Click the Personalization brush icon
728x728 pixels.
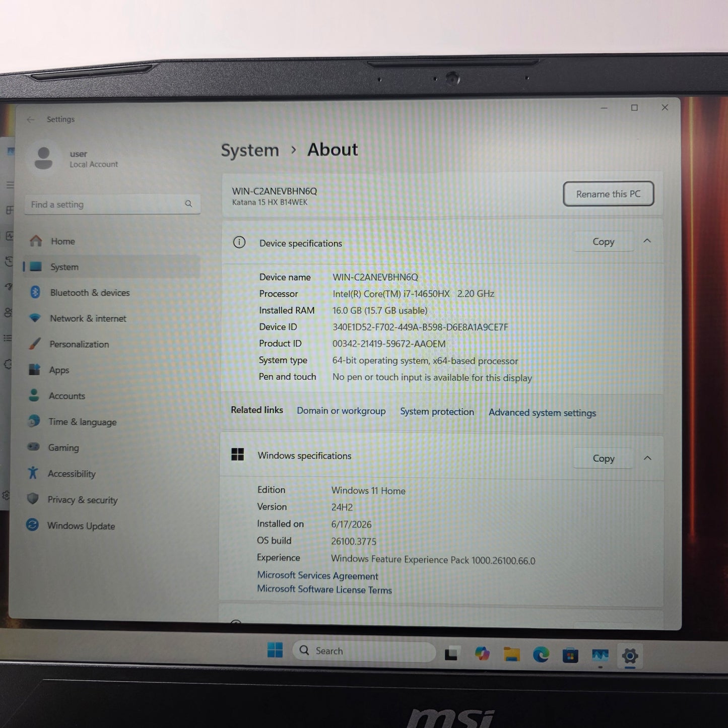click(x=35, y=344)
